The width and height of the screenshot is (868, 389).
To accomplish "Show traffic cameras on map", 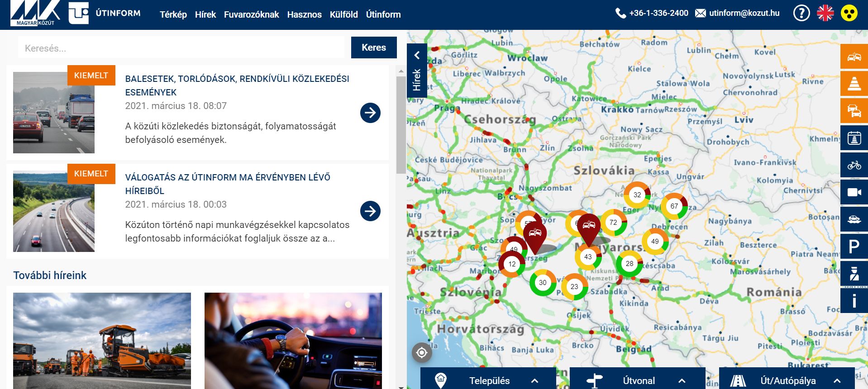I will coord(854,192).
